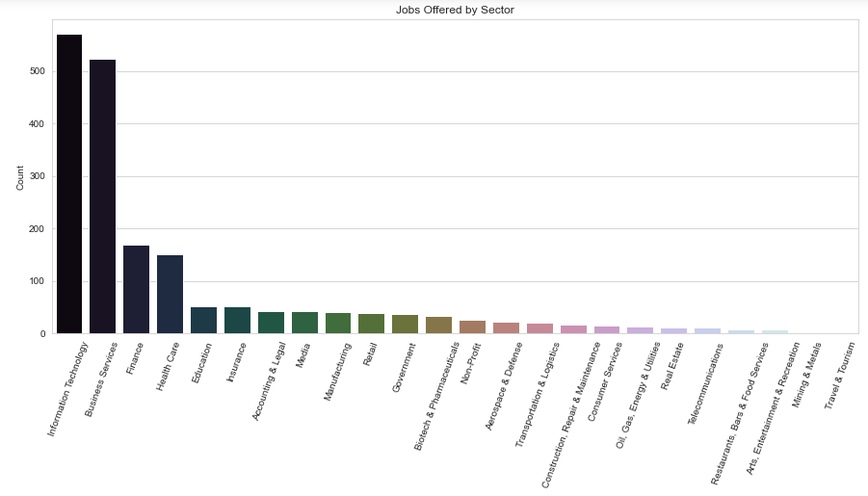The width and height of the screenshot is (868, 496).
Task: Click the Education bar
Action: tap(203, 321)
